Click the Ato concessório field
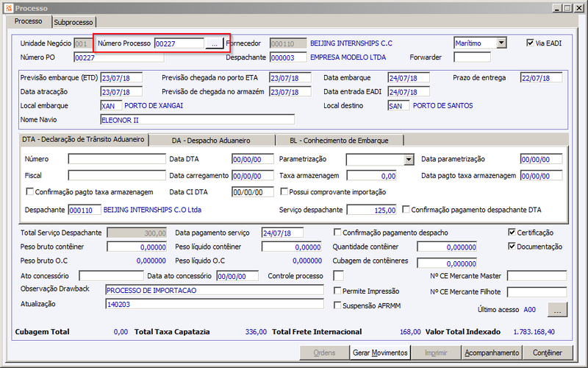588x368 pixels. [112, 276]
